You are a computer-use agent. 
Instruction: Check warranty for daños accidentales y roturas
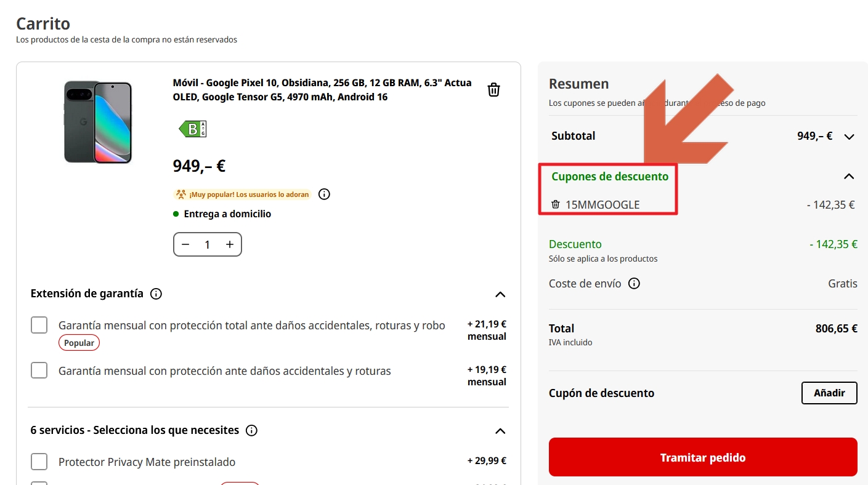tap(39, 371)
